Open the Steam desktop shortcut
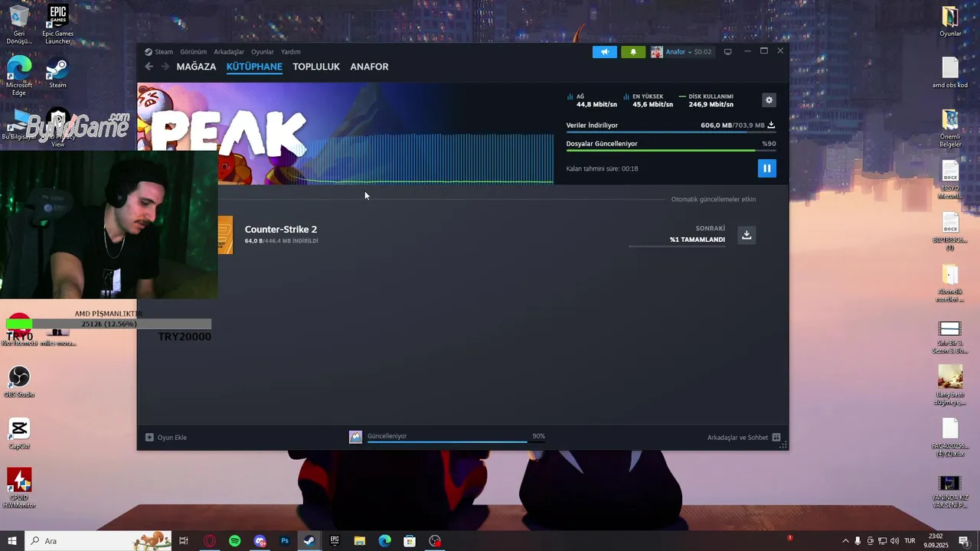This screenshot has height=551, width=980. 57,73
